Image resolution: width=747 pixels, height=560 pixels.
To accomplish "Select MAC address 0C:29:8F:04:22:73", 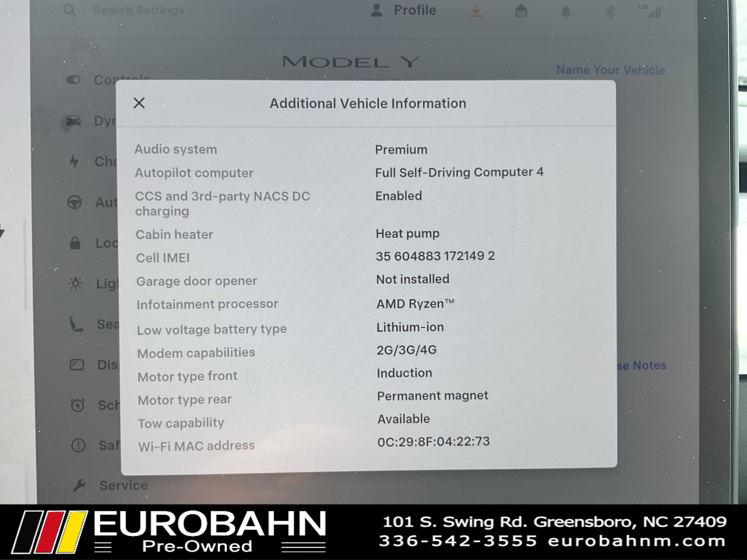I will (433, 441).
